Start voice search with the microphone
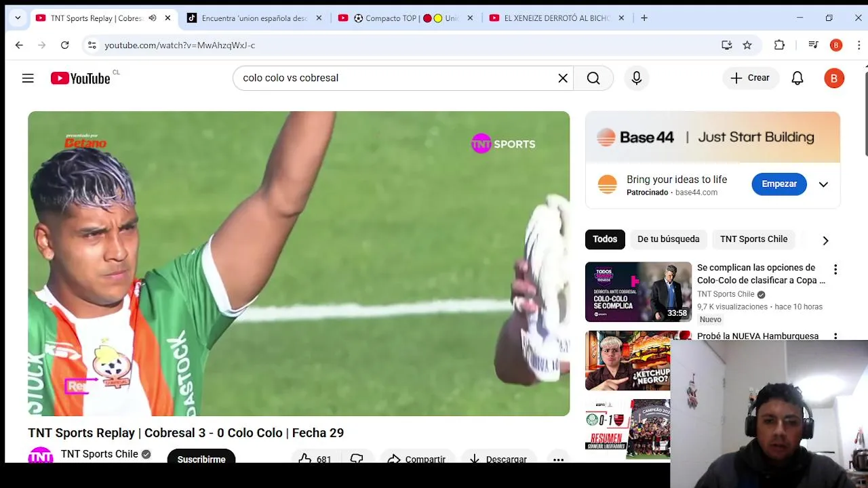This screenshot has width=868, height=488. click(x=636, y=78)
